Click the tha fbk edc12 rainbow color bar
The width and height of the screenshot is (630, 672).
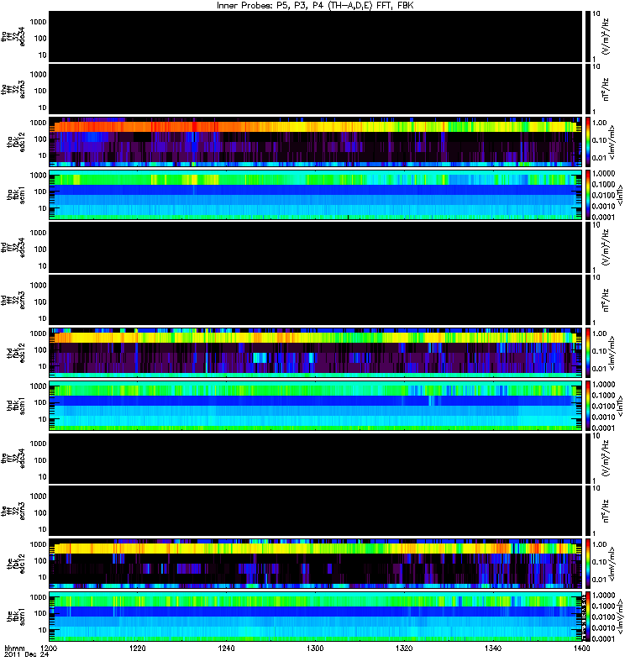588,142
